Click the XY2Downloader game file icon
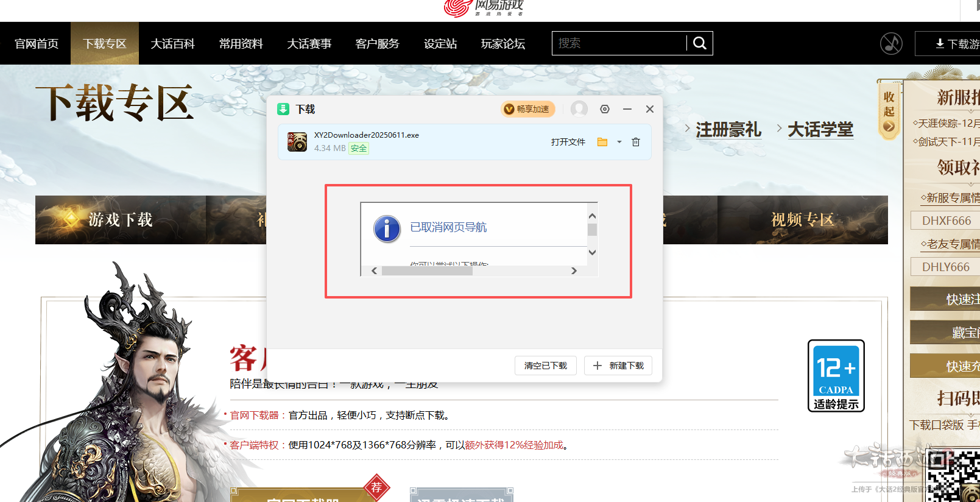Image resolution: width=980 pixels, height=502 pixels. click(x=297, y=142)
